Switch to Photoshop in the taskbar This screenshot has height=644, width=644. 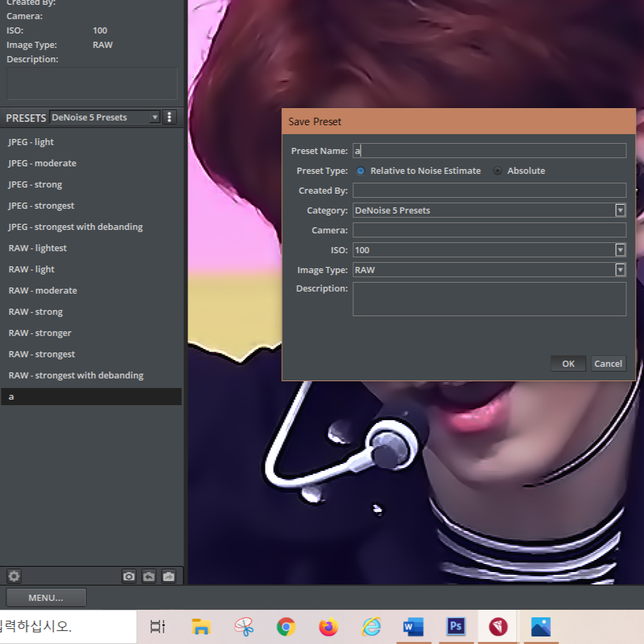(456, 627)
